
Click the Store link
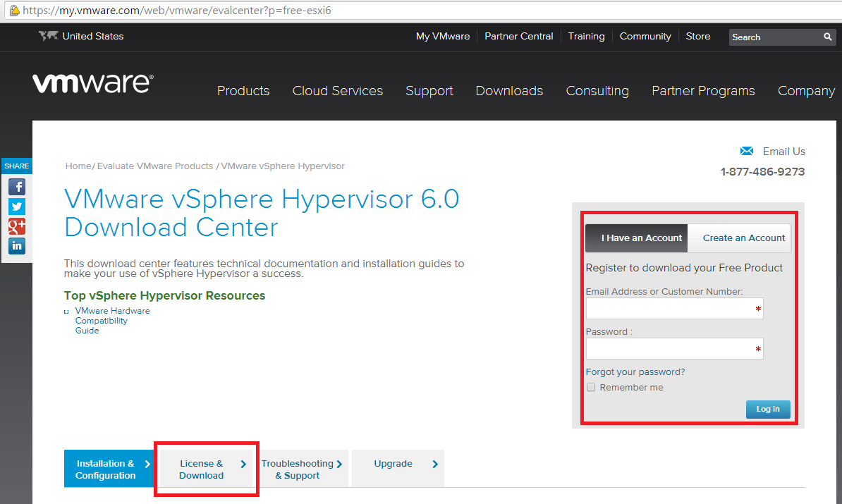(x=698, y=36)
